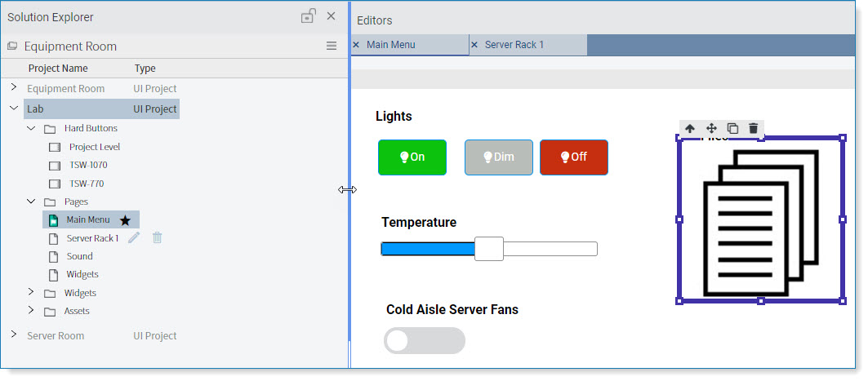
Task: Collapse the Lab UI project
Action: point(14,109)
